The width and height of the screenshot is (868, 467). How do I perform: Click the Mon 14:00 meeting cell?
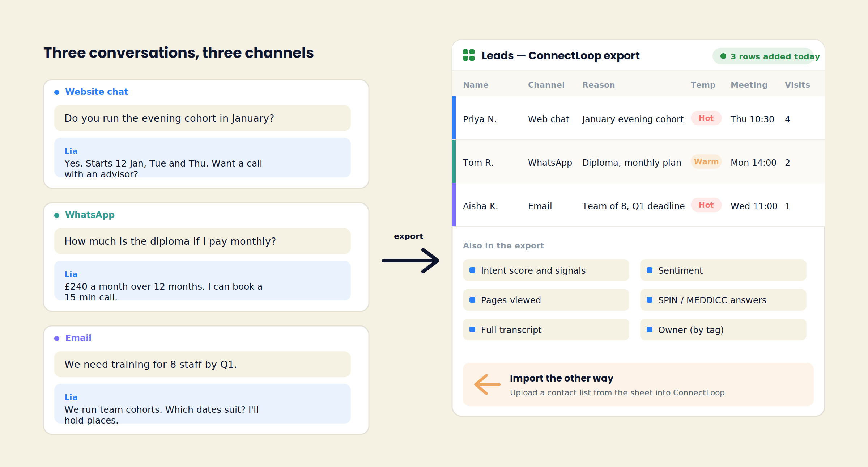[753, 163]
